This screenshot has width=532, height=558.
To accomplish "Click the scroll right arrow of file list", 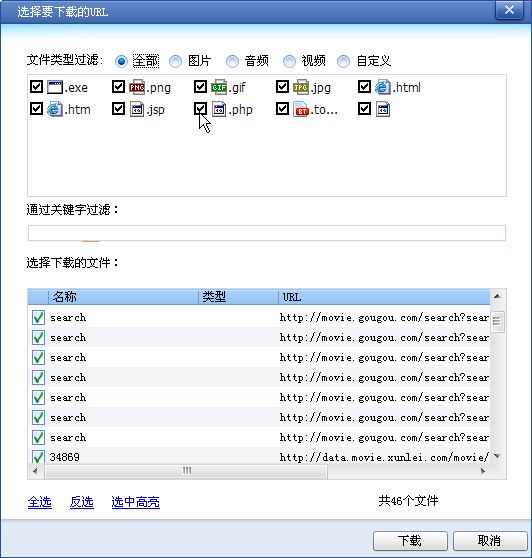I will pos(483,471).
